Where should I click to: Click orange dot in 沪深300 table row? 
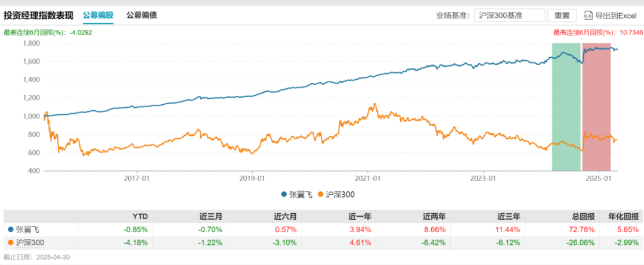10,242
